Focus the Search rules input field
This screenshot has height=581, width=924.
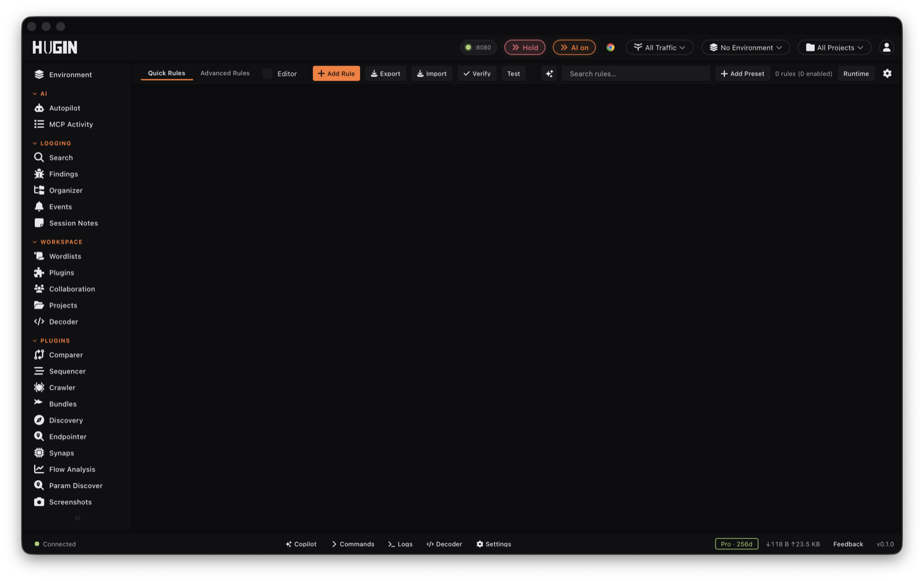[636, 74]
